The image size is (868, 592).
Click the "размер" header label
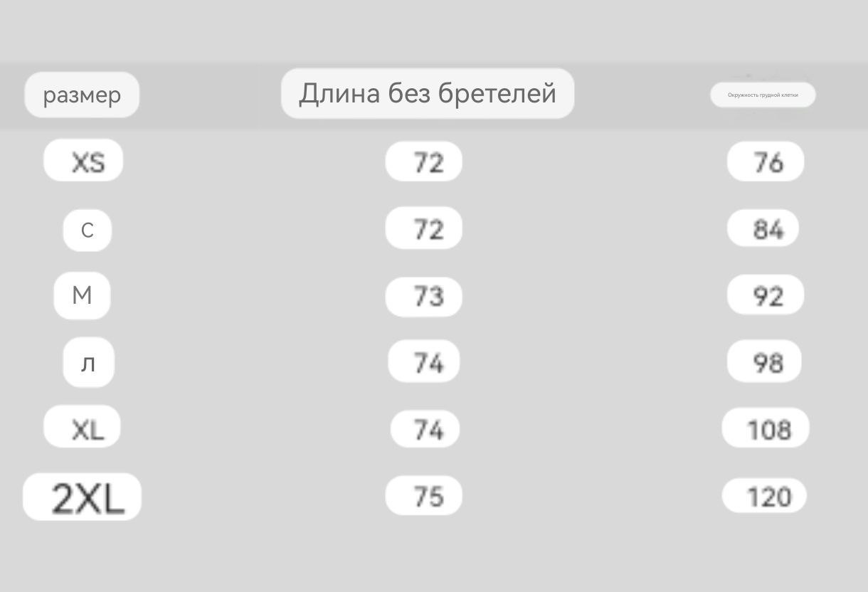82,95
